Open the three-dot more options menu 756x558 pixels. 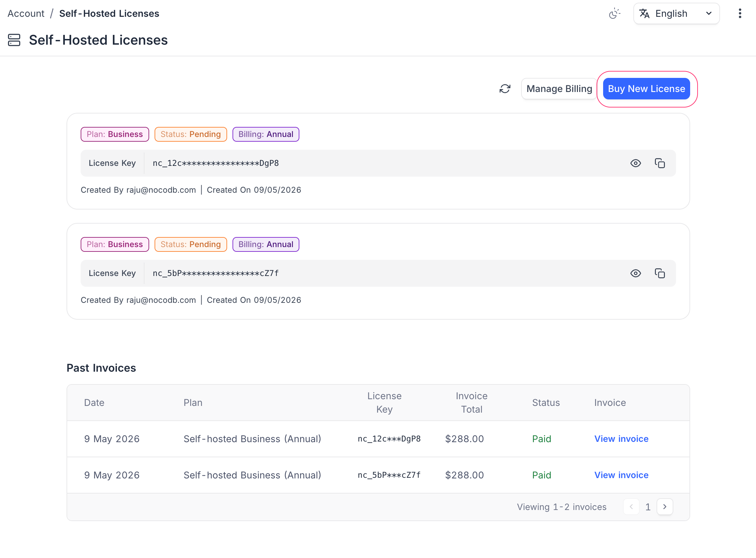[x=740, y=13]
